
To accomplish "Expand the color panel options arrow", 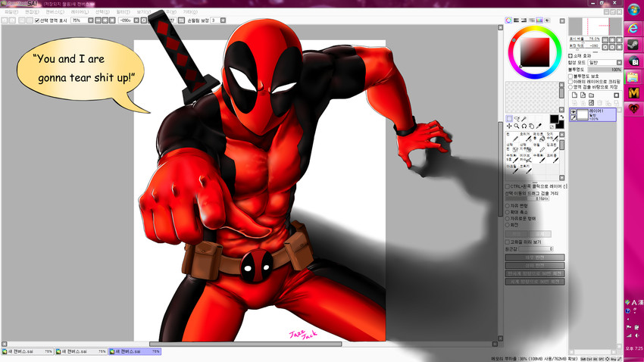I will click(x=562, y=20).
